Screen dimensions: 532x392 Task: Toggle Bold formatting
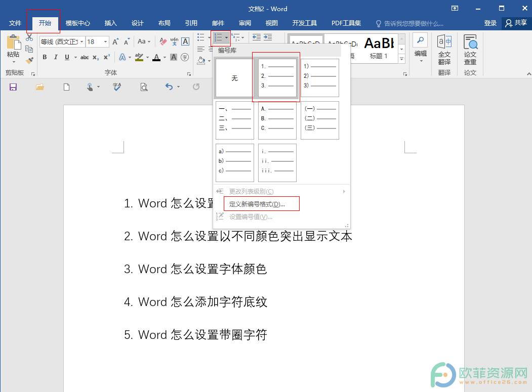click(x=45, y=57)
